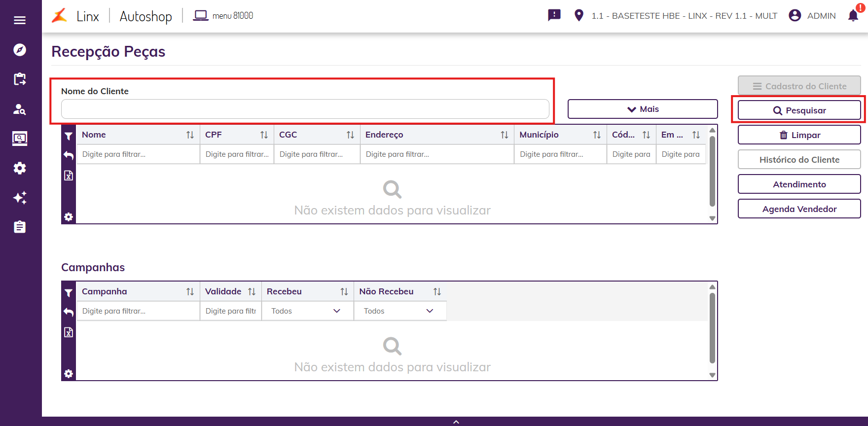Viewport: 868px width, 426px height.
Task: Sort customer grid by Nome
Action: click(x=190, y=135)
